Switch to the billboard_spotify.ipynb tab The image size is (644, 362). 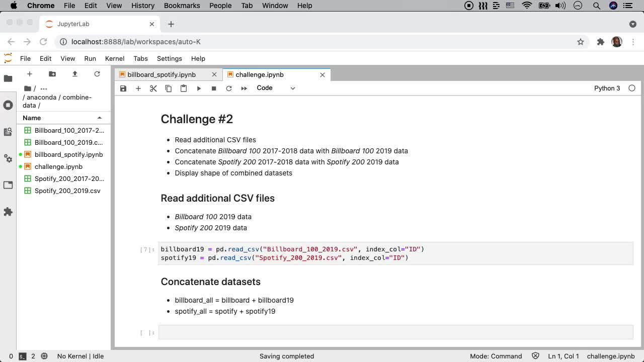pyautogui.click(x=162, y=74)
